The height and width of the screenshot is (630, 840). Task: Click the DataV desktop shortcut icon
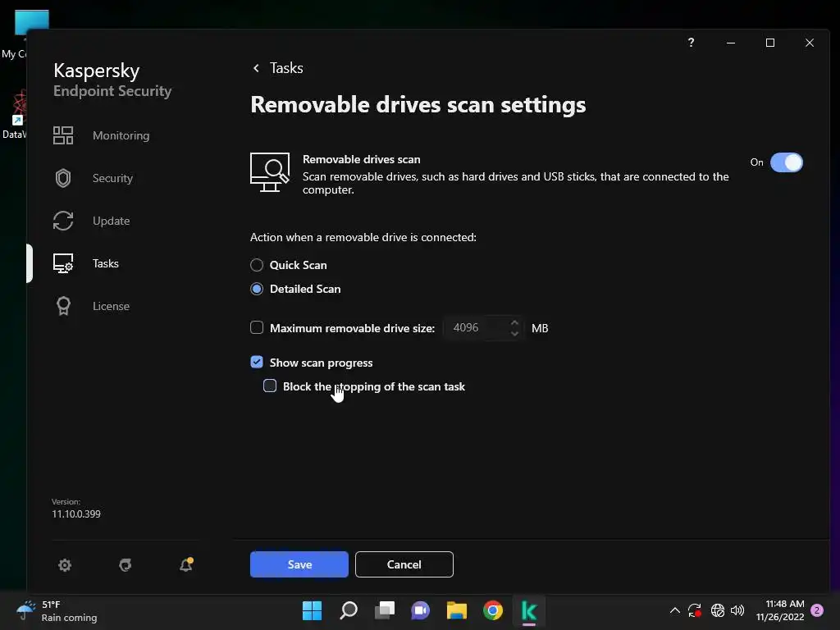(x=14, y=115)
